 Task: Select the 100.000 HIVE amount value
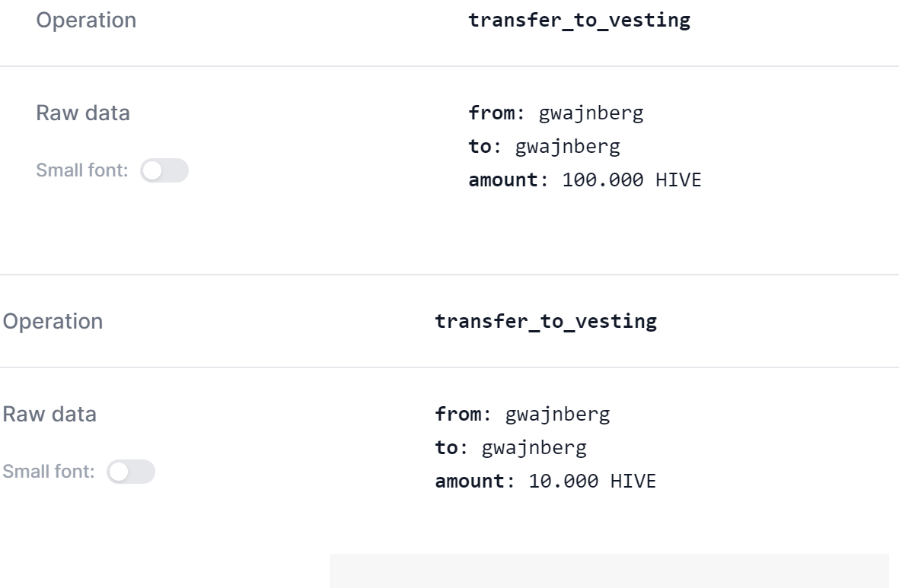(x=632, y=180)
